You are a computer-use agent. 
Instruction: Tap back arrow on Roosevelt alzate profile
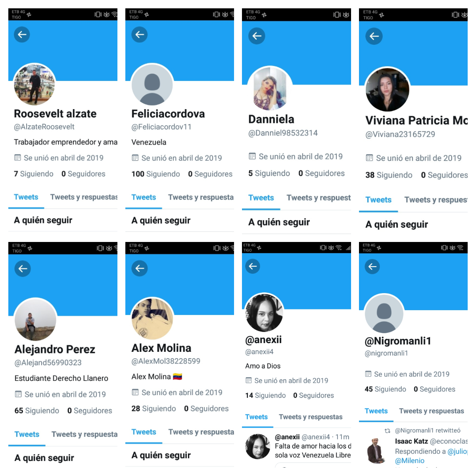(22, 35)
